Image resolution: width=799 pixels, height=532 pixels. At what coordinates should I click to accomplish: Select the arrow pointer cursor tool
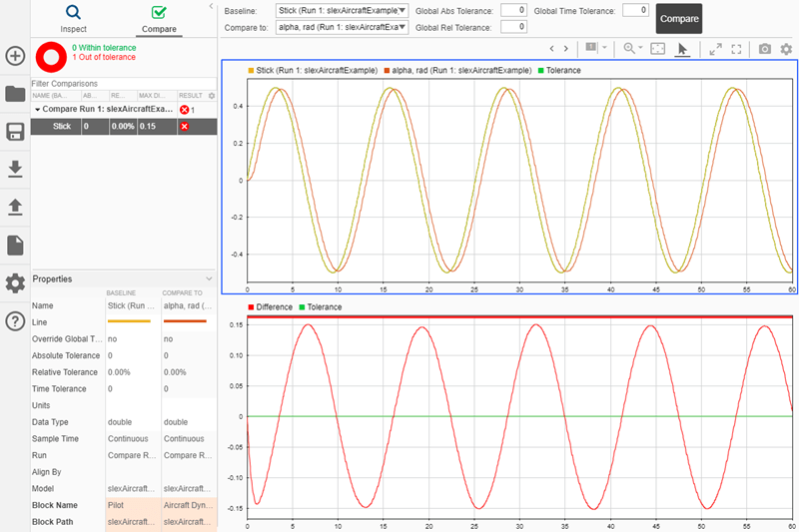tap(683, 48)
